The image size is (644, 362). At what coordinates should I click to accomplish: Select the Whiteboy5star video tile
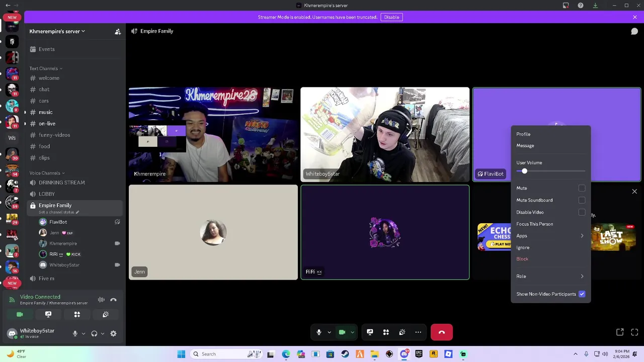pos(385,134)
